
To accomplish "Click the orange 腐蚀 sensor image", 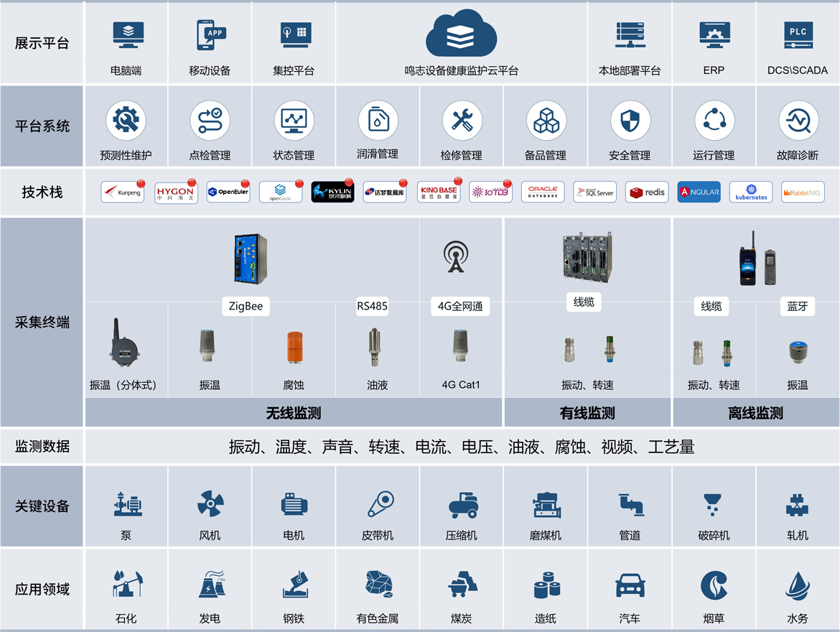I will [x=294, y=346].
